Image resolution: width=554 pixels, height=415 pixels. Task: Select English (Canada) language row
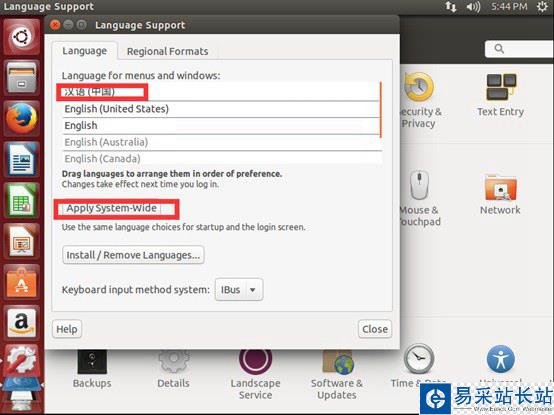click(x=221, y=159)
